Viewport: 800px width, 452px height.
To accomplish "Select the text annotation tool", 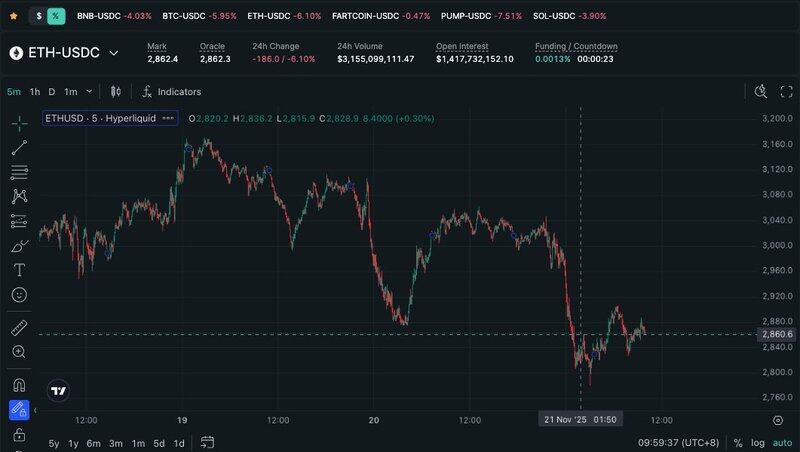I will 19,270.
